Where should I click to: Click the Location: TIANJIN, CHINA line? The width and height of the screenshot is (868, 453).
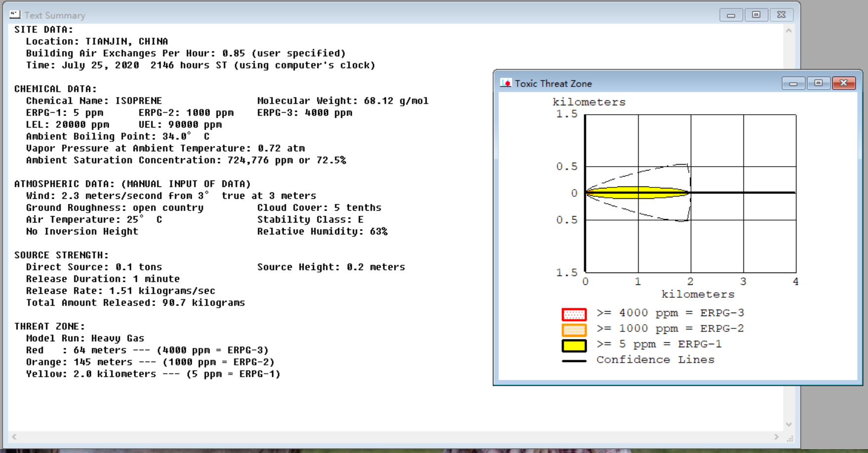point(97,42)
